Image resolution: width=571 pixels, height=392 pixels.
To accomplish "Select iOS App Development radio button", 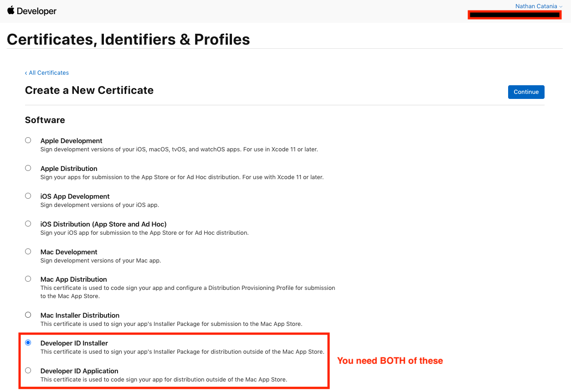I will pyautogui.click(x=28, y=196).
